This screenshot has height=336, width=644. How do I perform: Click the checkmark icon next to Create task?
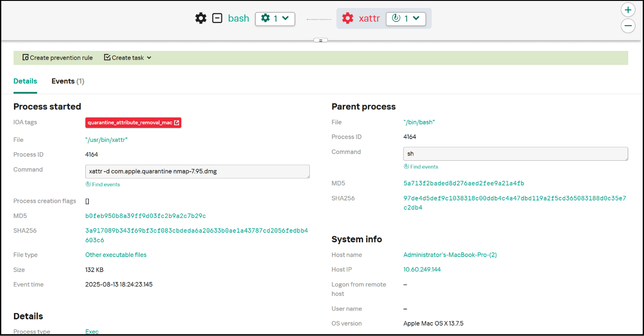(x=107, y=57)
